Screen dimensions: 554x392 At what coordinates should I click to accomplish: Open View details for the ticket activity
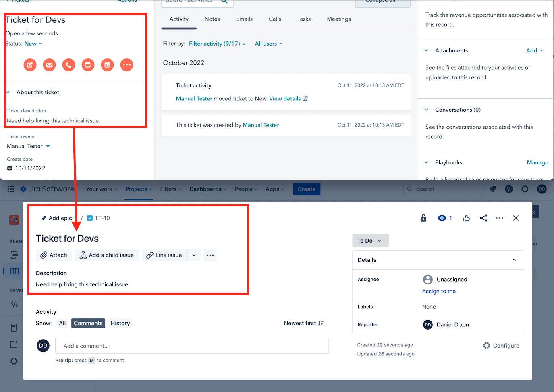pyautogui.click(x=285, y=98)
